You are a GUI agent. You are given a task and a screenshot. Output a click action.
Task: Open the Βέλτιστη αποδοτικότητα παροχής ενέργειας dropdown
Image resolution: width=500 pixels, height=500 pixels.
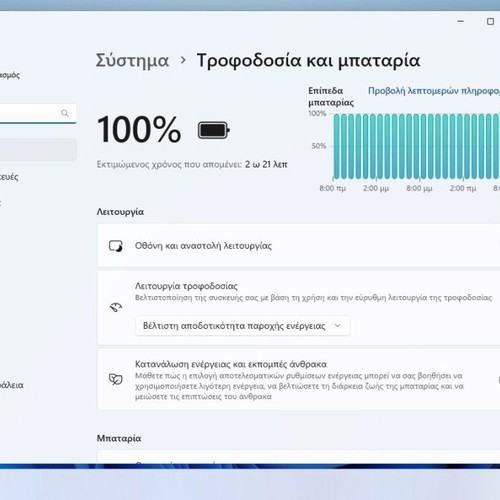coord(242,326)
